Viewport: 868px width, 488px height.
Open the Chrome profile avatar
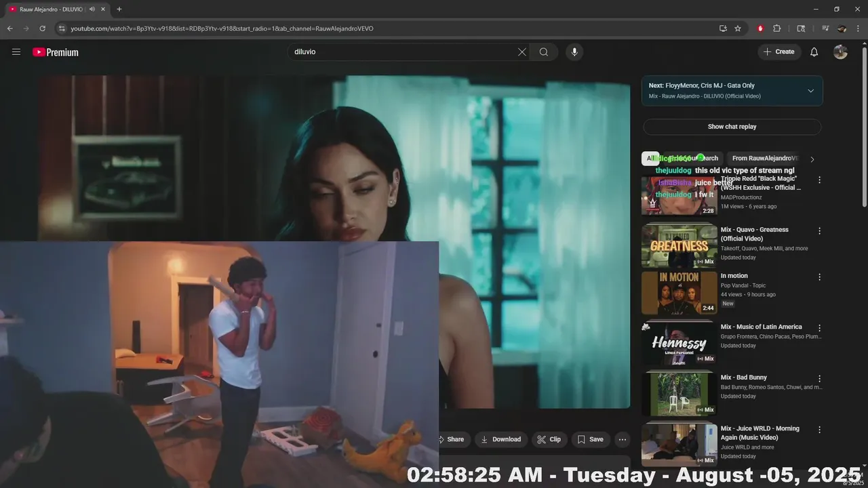842,28
